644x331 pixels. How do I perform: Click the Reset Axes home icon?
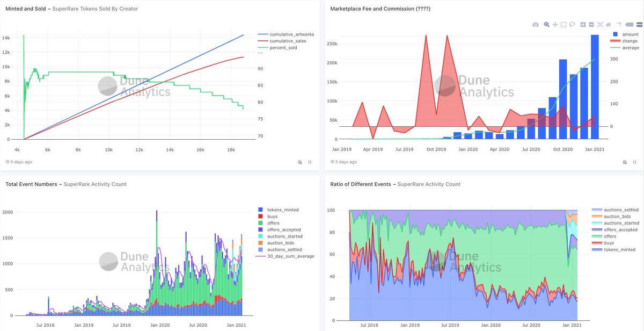[609, 25]
